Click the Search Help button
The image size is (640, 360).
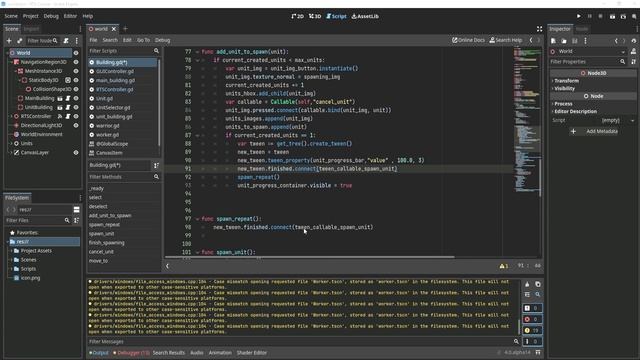(x=506, y=40)
